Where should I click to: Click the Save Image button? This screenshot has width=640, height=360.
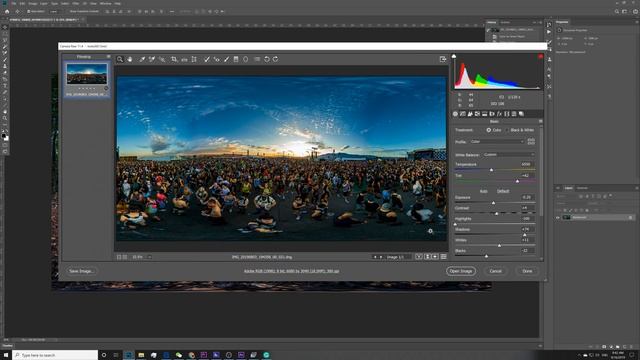pos(81,271)
